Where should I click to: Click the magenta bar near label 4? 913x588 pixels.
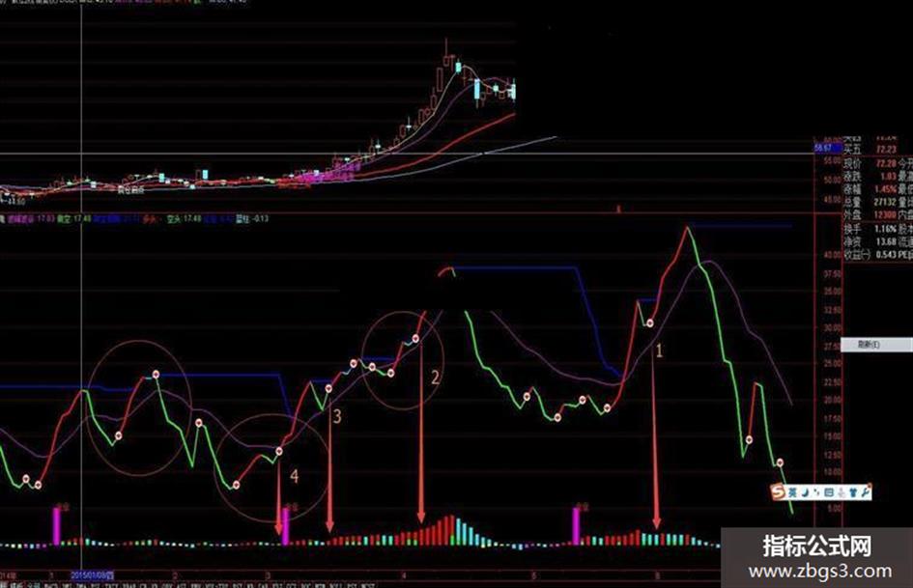[285, 526]
